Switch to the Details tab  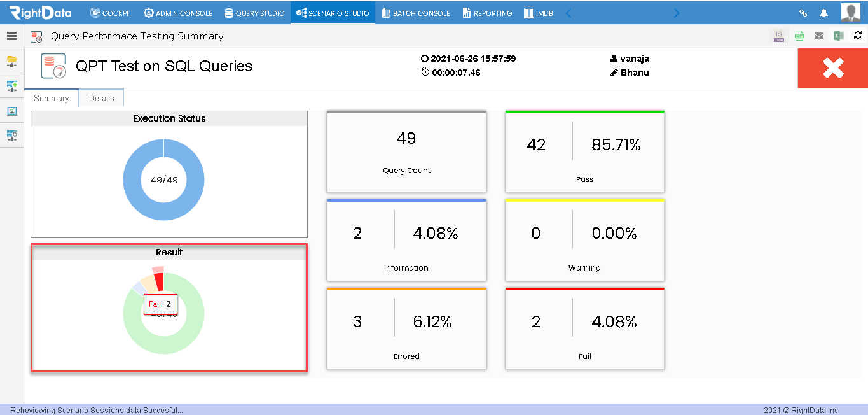click(x=102, y=98)
